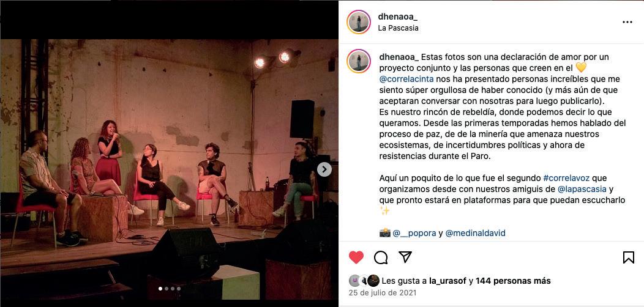Select the second carousel dot indicator
This screenshot has width=644, height=307.
coord(167,289)
